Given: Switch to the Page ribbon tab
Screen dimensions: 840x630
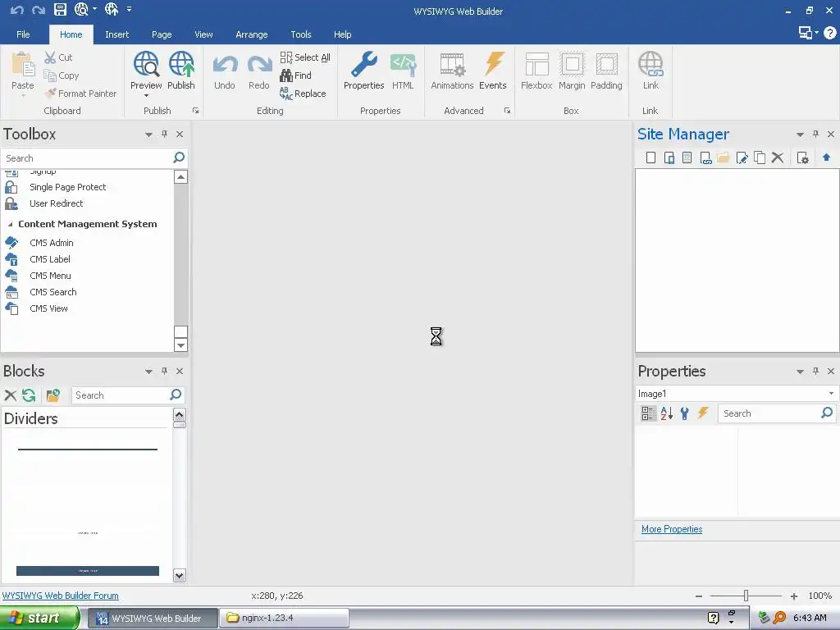Looking at the screenshot, I should point(162,34).
